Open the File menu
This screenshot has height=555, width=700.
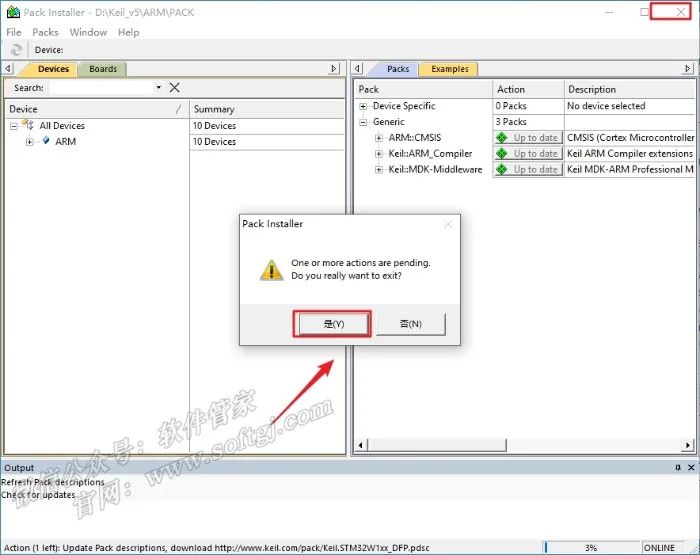click(14, 32)
